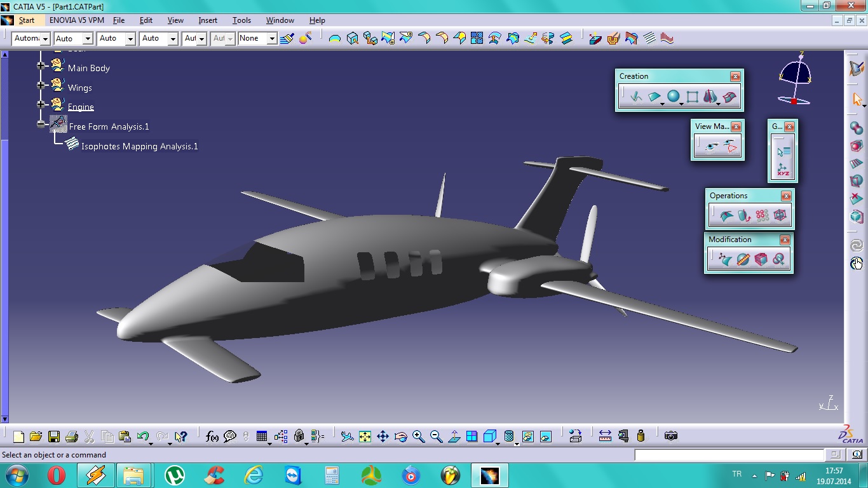Open the Insert menu

tap(208, 20)
